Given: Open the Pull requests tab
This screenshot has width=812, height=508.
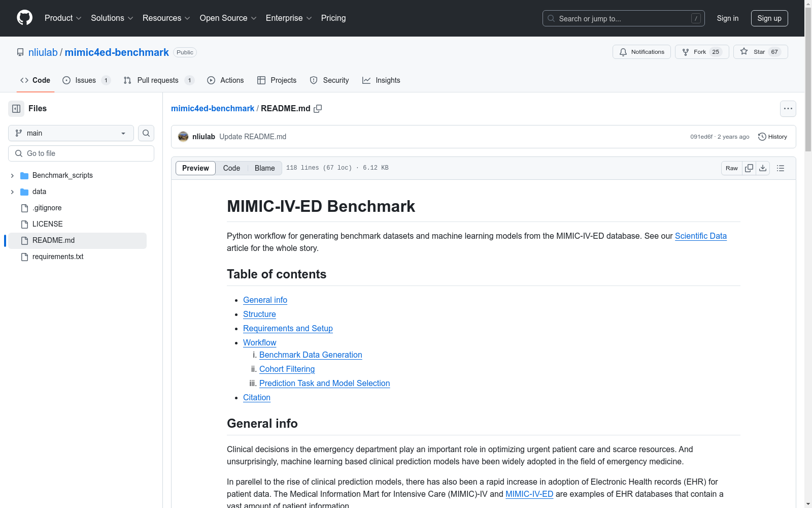Looking at the screenshot, I should point(158,80).
